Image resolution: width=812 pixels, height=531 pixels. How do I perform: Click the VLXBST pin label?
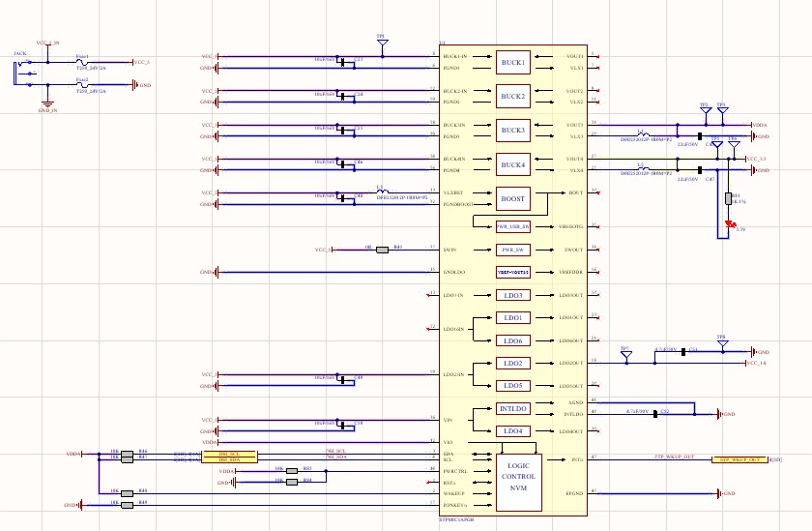point(453,192)
